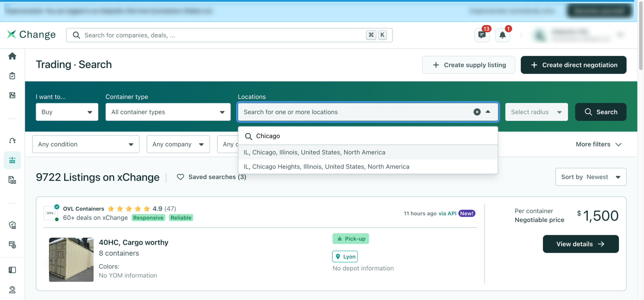644x300 pixels.
Task: Choose Chicago Heights location suggestion
Action: (x=326, y=166)
